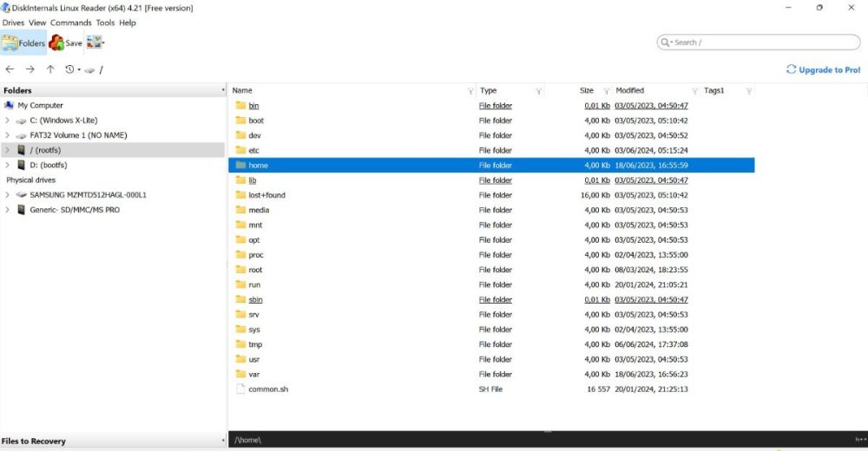This screenshot has height=451, width=868.
Task: Open the Commands menu
Action: [x=71, y=23]
